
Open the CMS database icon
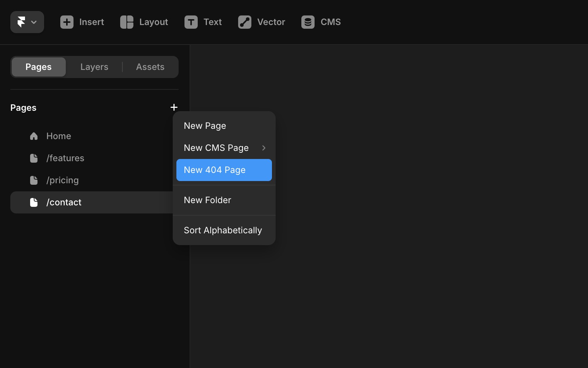(308, 22)
